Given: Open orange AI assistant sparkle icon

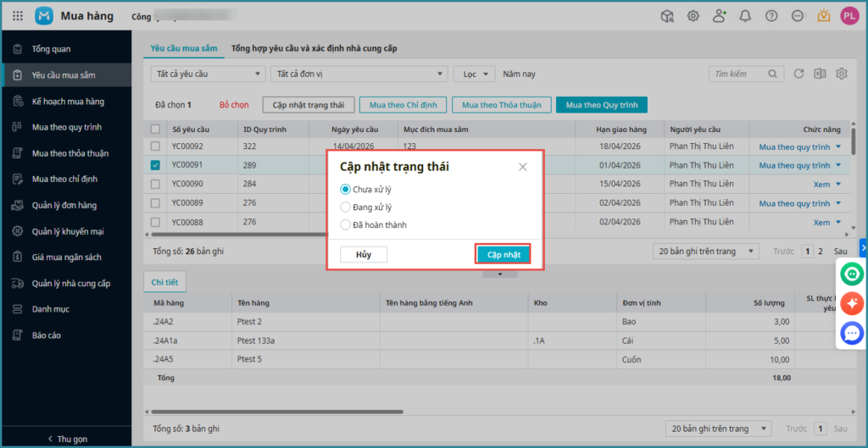Looking at the screenshot, I should click(x=852, y=303).
